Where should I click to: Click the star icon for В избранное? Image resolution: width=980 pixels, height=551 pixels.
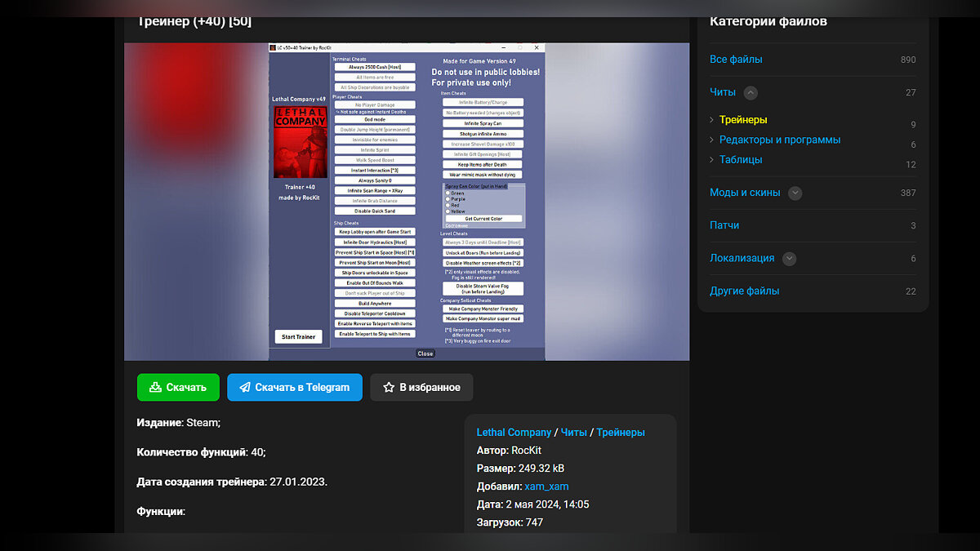click(x=388, y=388)
